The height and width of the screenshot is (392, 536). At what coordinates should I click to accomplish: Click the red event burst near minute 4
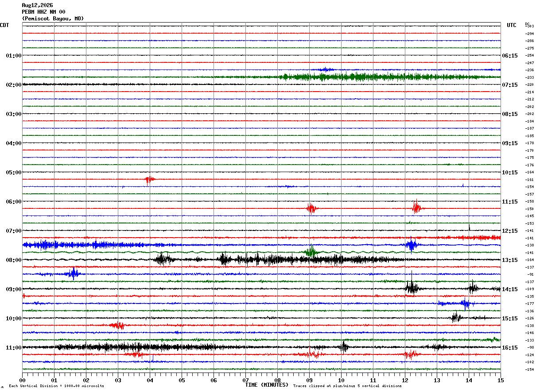pyautogui.click(x=150, y=180)
